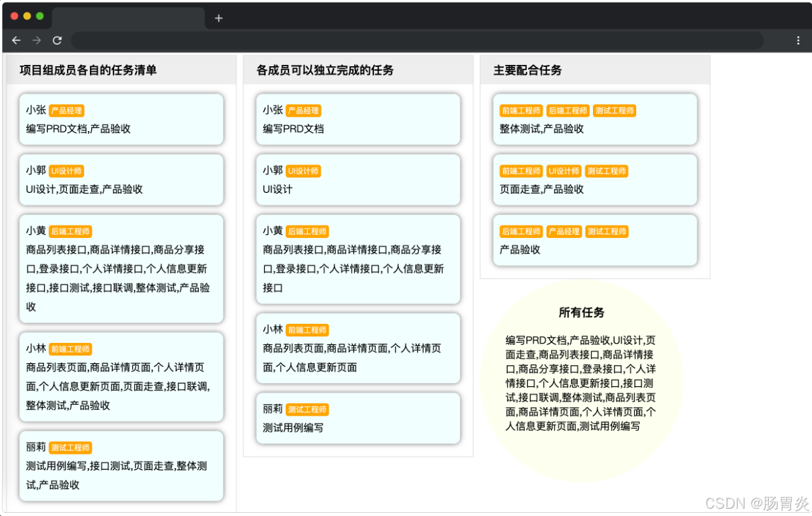Click 前端工程师 tag beside 小林 in task list
The width and height of the screenshot is (812, 516).
pyautogui.click(x=70, y=349)
